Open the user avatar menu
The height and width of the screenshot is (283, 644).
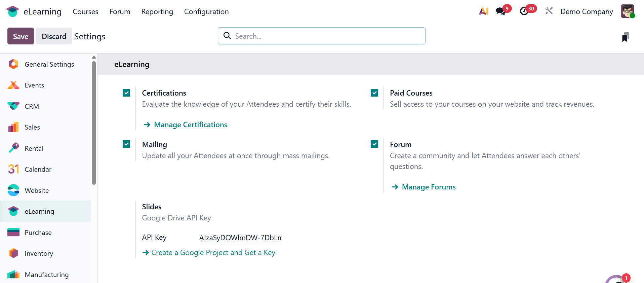(x=627, y=11)
